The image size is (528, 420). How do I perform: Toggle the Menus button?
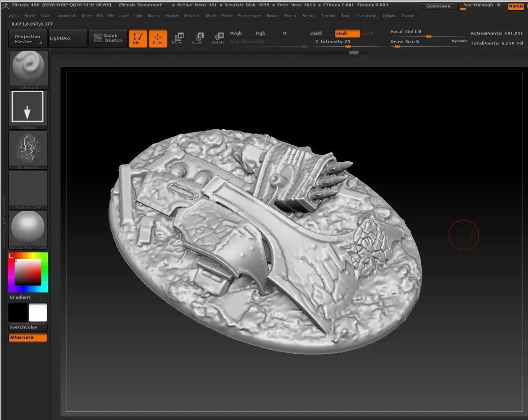coord(516,6)
